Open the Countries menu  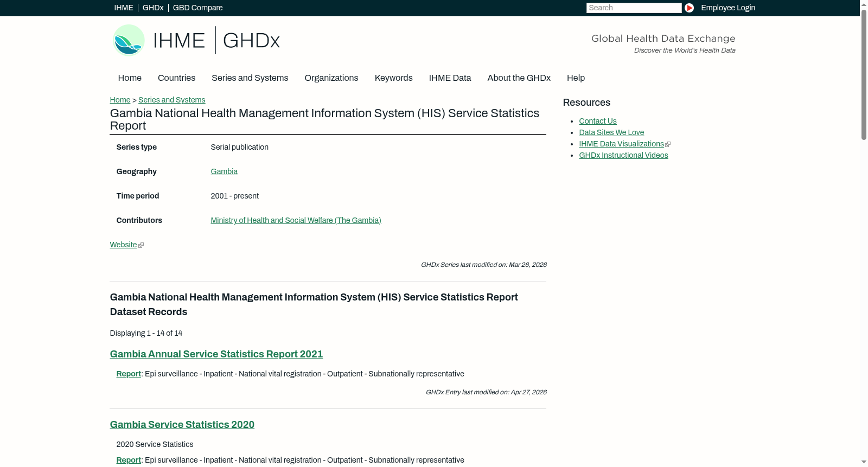pyautogui.click(x=176, y=78)
